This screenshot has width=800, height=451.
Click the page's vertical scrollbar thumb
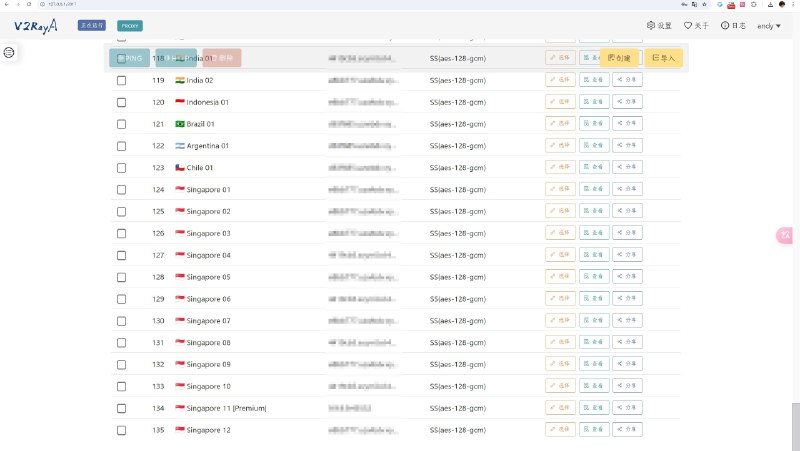[x=795, y=425]
